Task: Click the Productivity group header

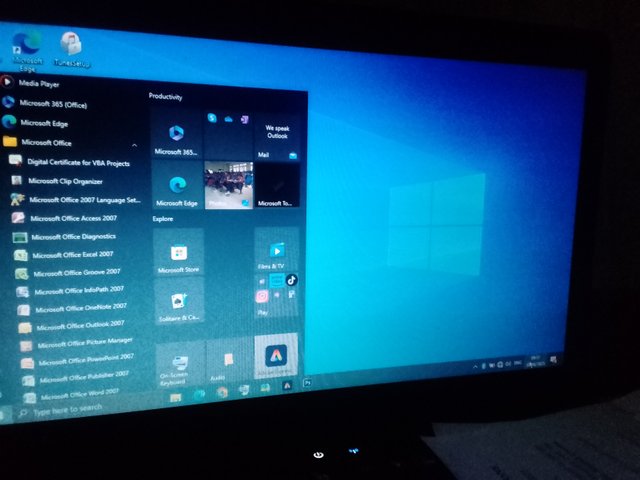Action: click(165, 96)
